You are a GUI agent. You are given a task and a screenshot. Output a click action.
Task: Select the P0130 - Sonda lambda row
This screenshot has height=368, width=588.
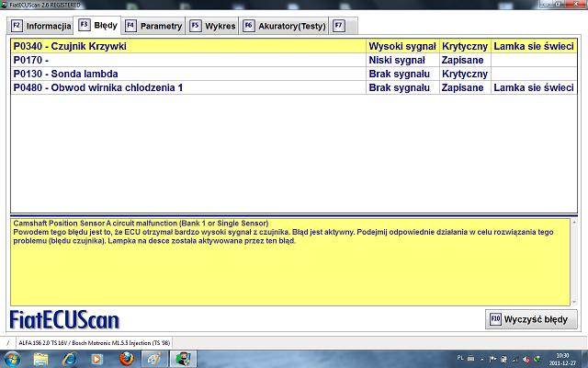294,74
